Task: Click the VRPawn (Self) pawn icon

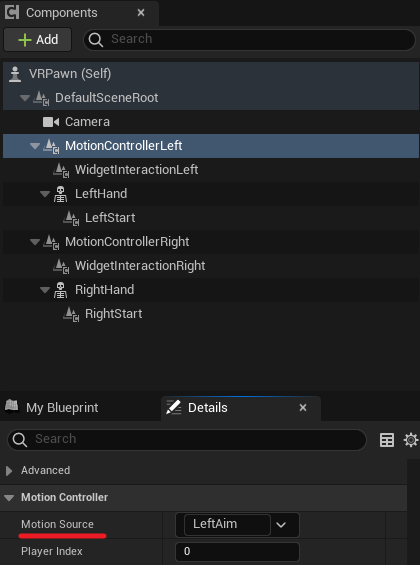Action: coord(15,74)
